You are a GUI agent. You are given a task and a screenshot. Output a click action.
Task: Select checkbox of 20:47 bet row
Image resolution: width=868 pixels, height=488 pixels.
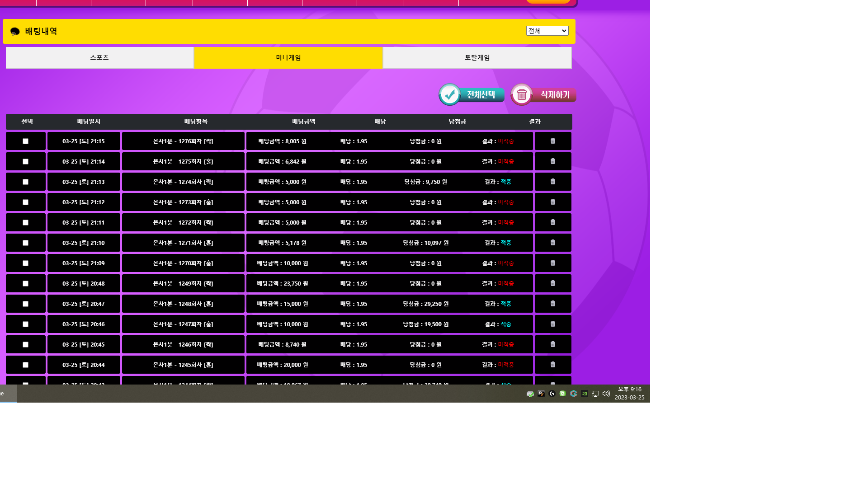click(x=26, y=304)
